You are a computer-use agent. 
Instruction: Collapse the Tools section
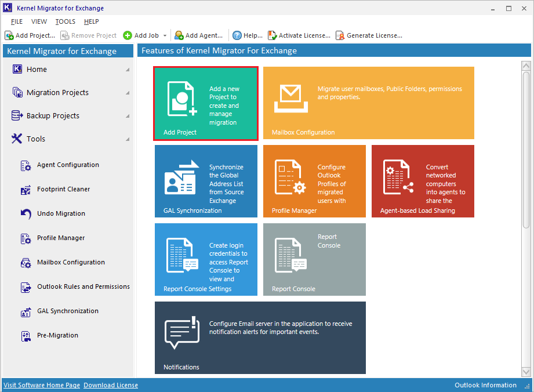pos(128,139)
